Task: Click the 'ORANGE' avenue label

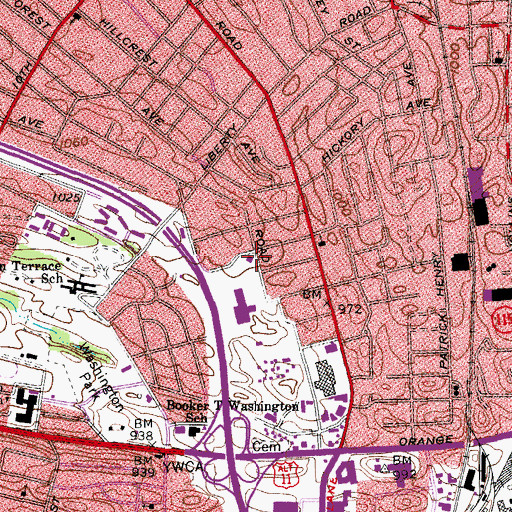Action: [426, 441]
